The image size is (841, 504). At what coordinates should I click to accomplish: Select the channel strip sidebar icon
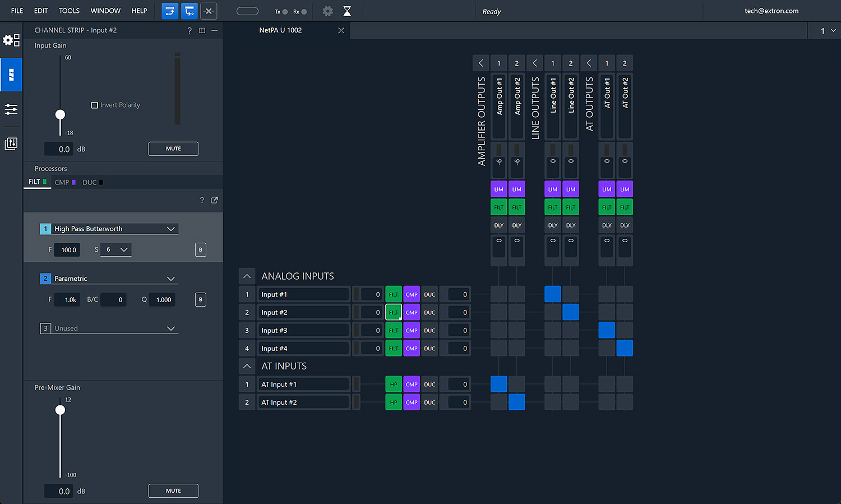click(11, 75)
